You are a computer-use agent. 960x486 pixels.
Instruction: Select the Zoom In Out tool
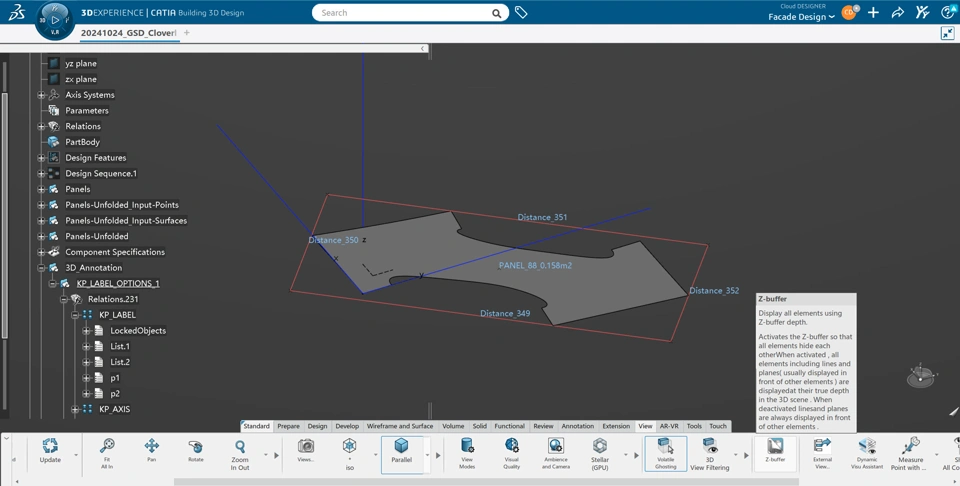[x=240, y=447]
